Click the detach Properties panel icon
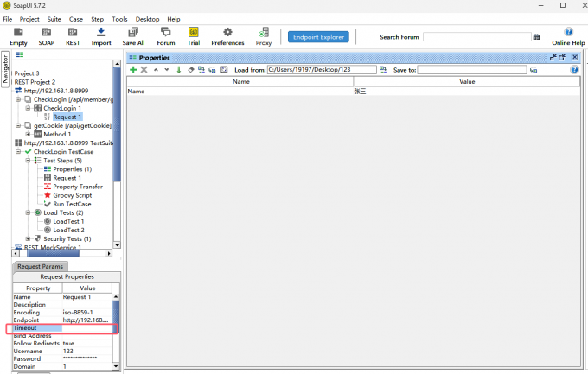 coord(553,57)
